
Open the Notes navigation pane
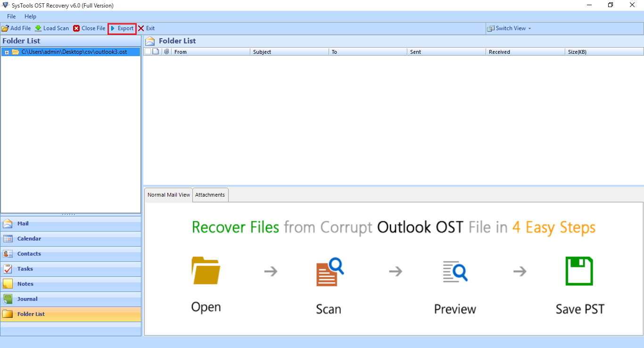coord(71,284)
